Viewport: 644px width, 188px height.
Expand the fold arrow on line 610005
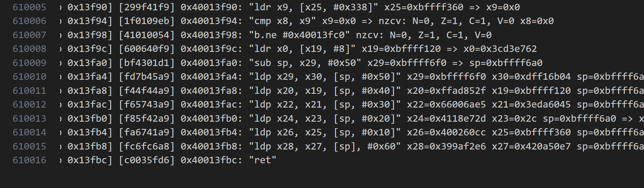[60, 7]
